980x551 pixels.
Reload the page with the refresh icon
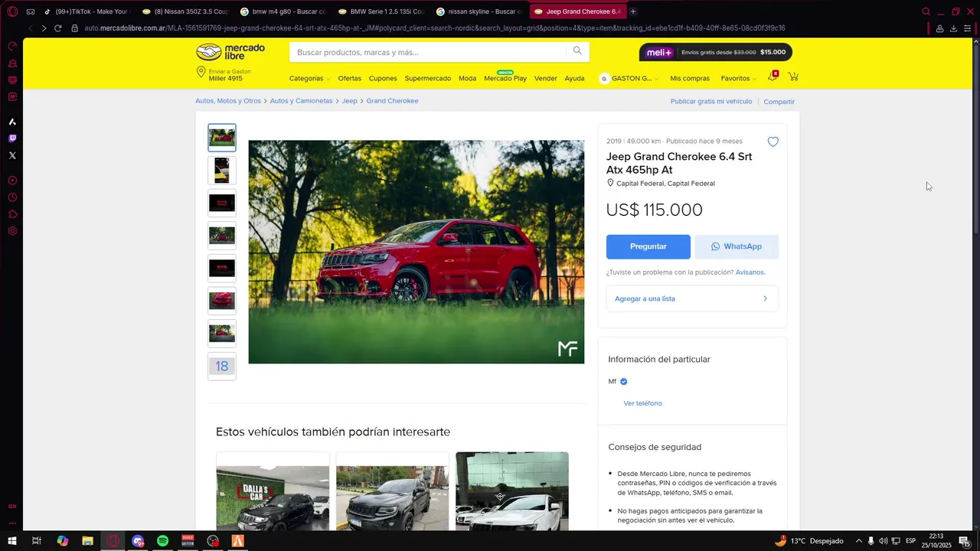click(57, 28)
